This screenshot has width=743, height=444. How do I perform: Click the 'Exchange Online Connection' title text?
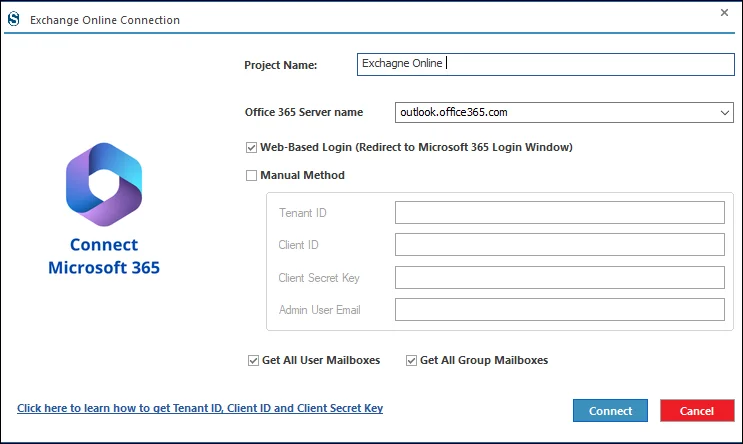click(105, 20)
